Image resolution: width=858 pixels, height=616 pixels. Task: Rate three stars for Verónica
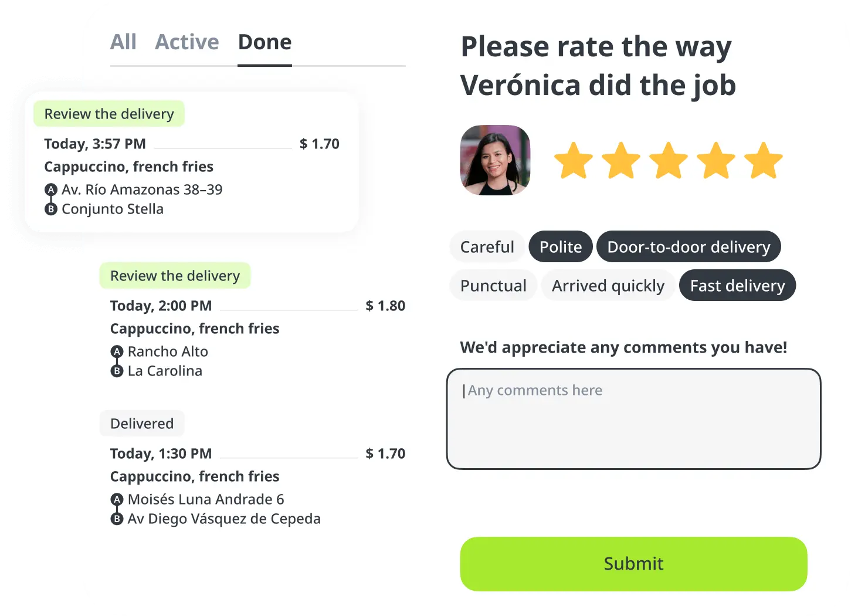(668, 160)
